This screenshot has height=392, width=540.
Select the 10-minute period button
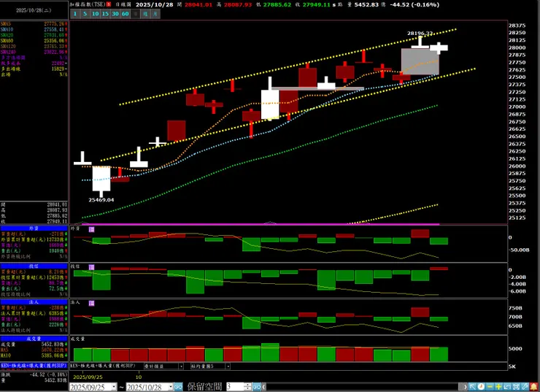pos(95,14)
